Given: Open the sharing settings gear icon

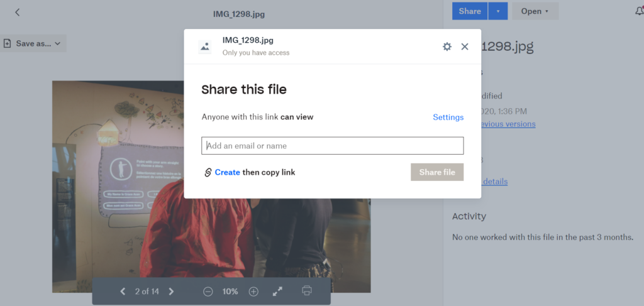Looking at the screenshot, I should (447, 46).
